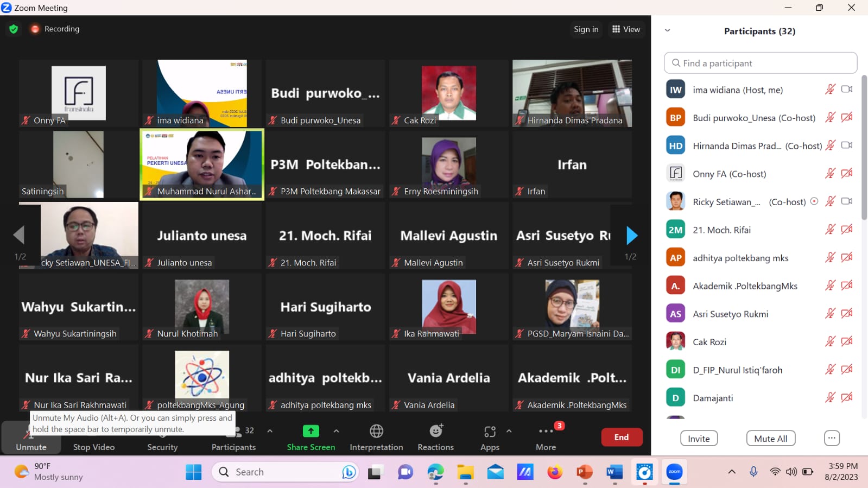Click Ricky Setiawan's recording indicator icon
This screenshot has width=868, height=488.
[814, 201]
